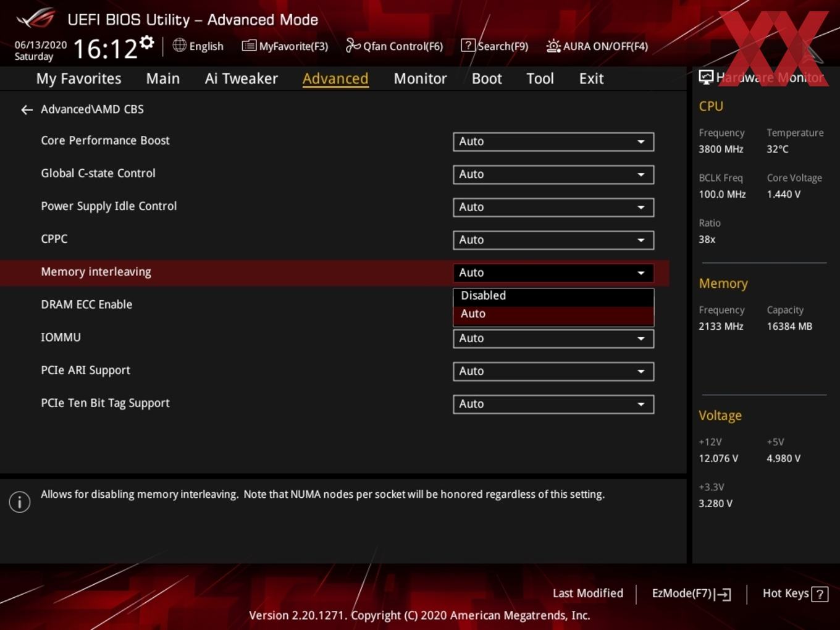Click the Advanced\AMD CBS breadcrumb text
The image size is (840, 630).
click(92, 109)
